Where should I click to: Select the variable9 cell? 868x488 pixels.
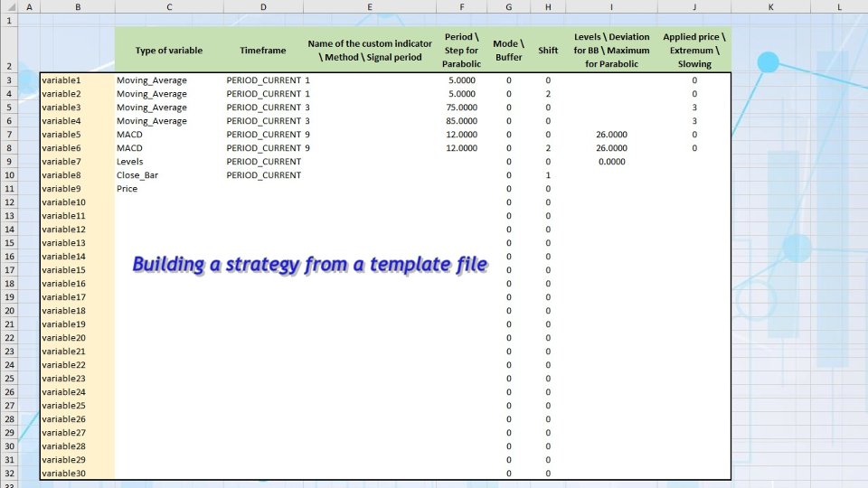coord(78,189)
